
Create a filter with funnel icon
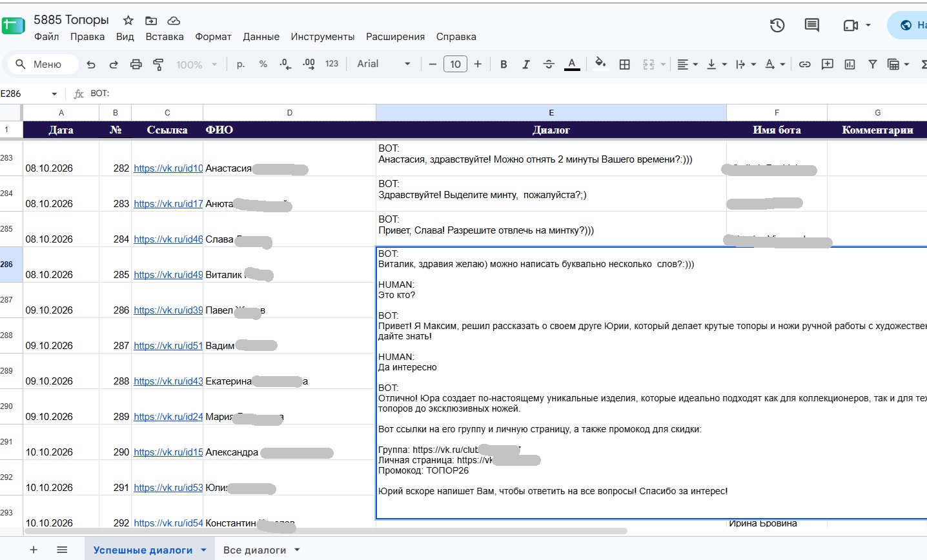tap(872, 65)
